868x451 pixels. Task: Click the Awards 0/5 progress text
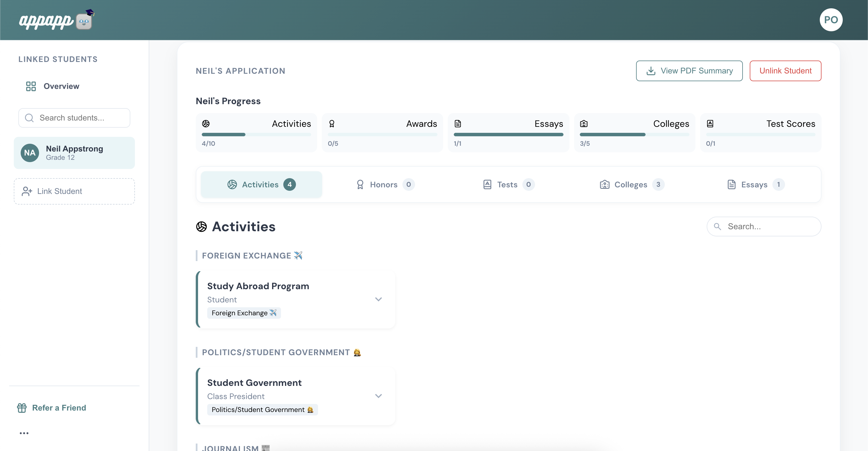coord(333,143)
